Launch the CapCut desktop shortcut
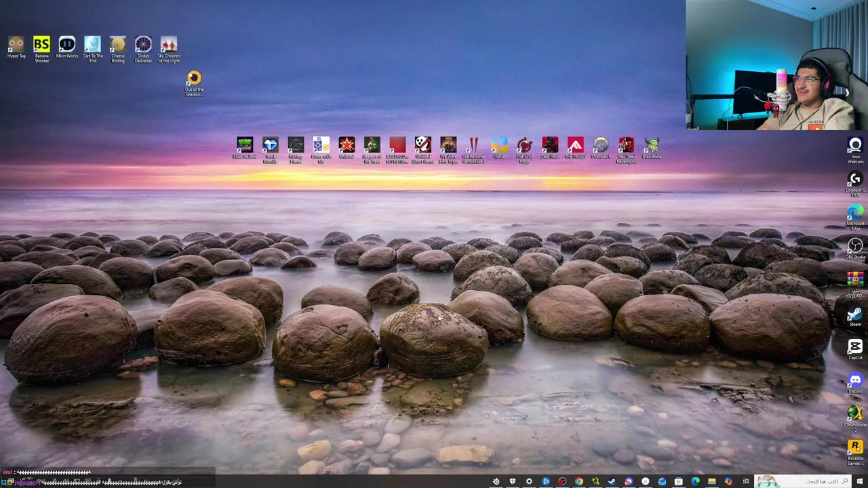This screenshot has width=868, height=488. point(855,349)
